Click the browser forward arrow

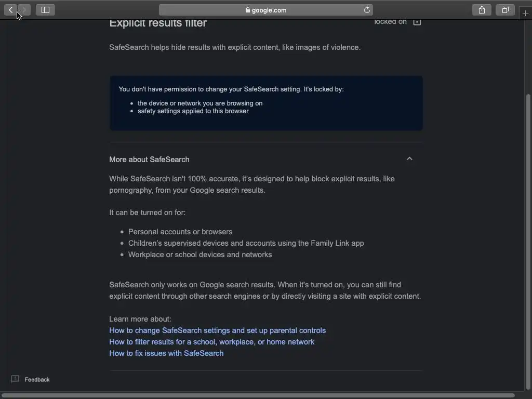pyautogui.click(x=24, y=10)
